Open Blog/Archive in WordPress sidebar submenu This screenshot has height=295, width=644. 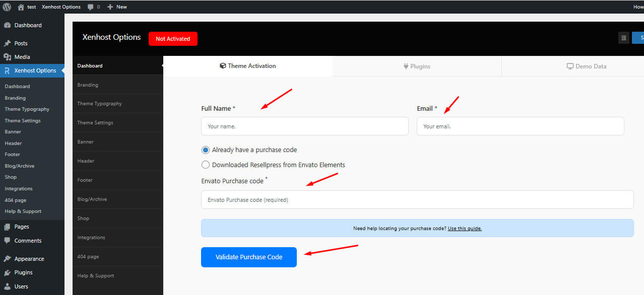(x=20, y=166)
